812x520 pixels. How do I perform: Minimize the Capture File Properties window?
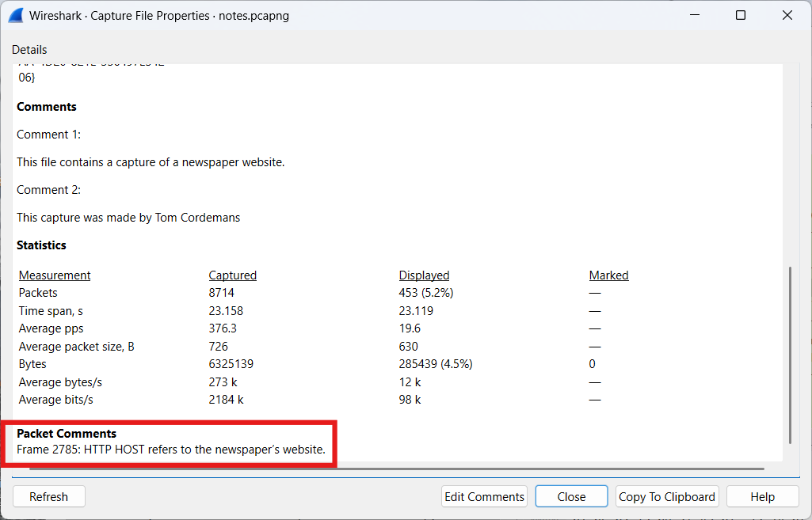click(695, 15)
